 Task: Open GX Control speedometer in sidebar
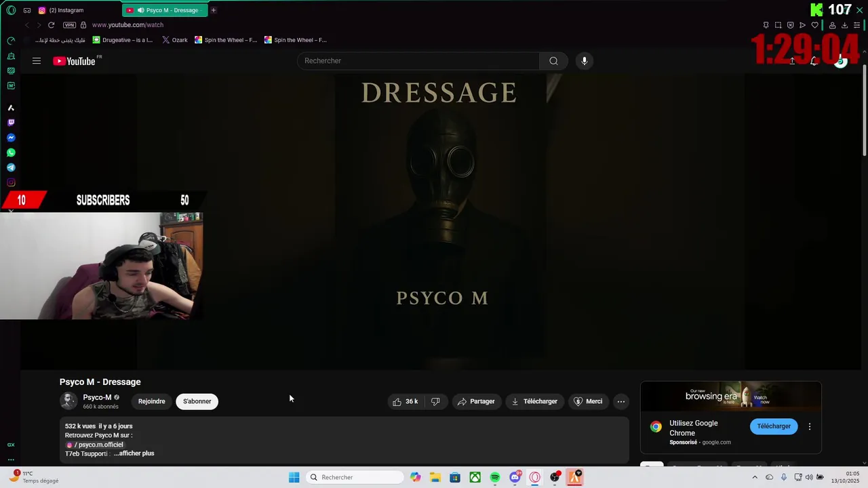(x=11, y=41)
